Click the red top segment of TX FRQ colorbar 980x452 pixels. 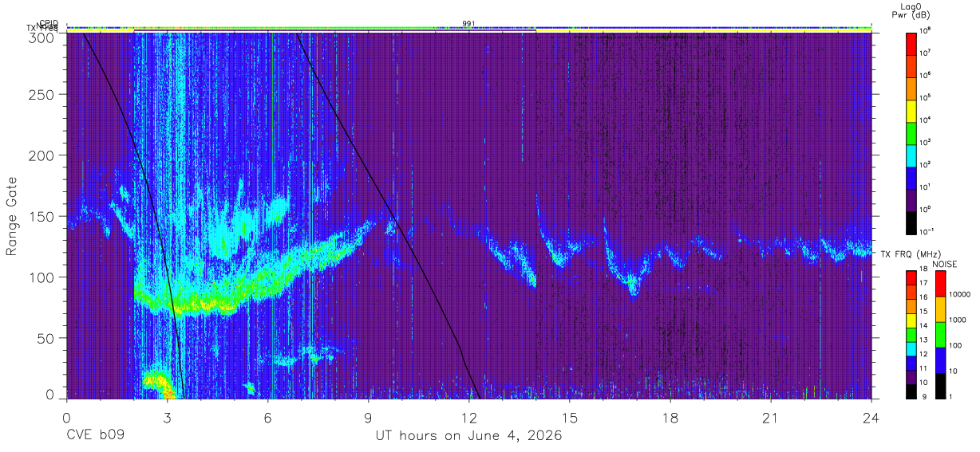click(912, 278)
